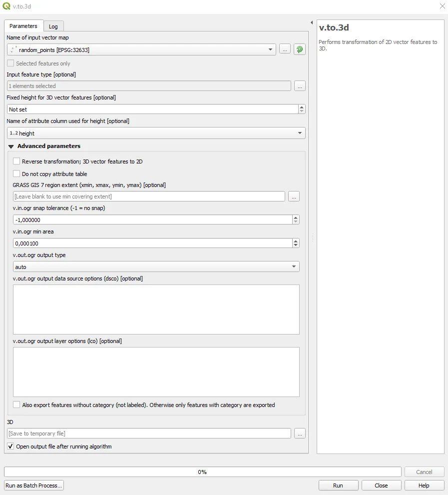Click the GRASS region extent input field
The image size is (448, 495).
[149, 196]
